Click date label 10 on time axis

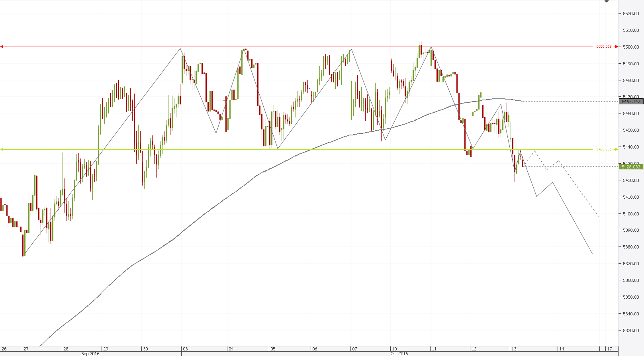point(394,349)
